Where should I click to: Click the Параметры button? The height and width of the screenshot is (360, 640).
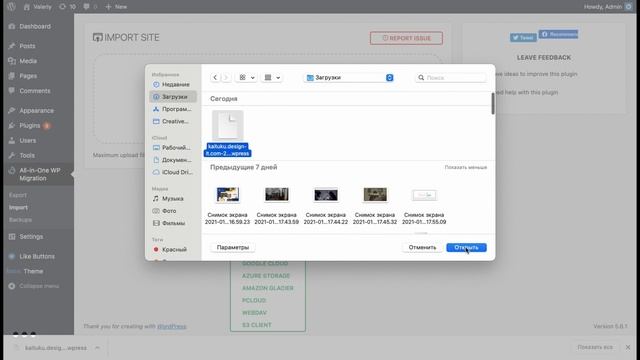(x=233, y=247)
